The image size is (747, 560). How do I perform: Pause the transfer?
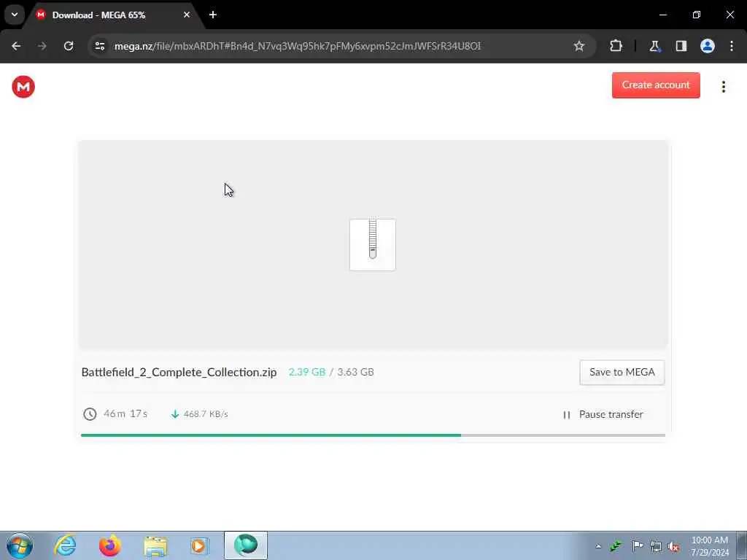603,415
